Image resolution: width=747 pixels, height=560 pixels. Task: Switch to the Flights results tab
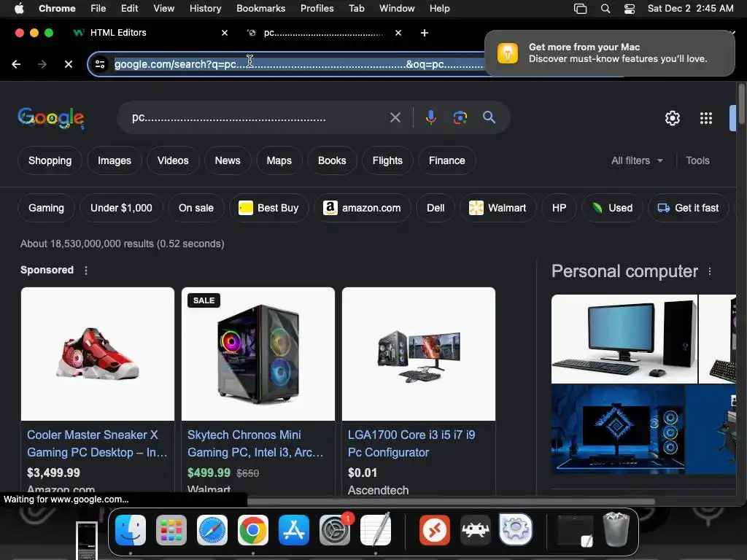(387, 160)
